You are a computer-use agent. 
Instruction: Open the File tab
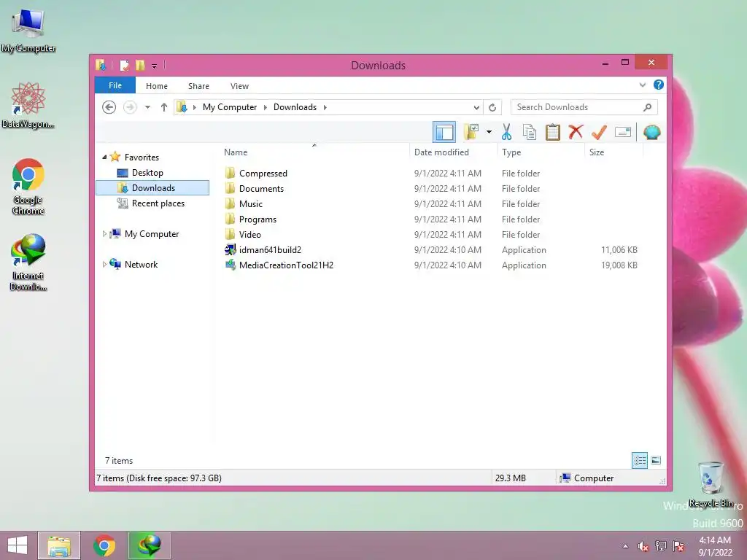[x=115, y=85]
